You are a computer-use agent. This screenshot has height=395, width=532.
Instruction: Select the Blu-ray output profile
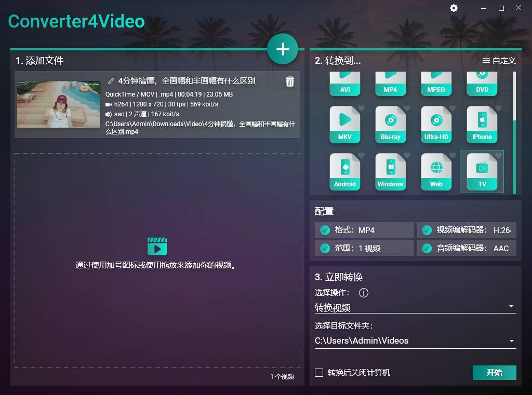[x=390, y=124]
